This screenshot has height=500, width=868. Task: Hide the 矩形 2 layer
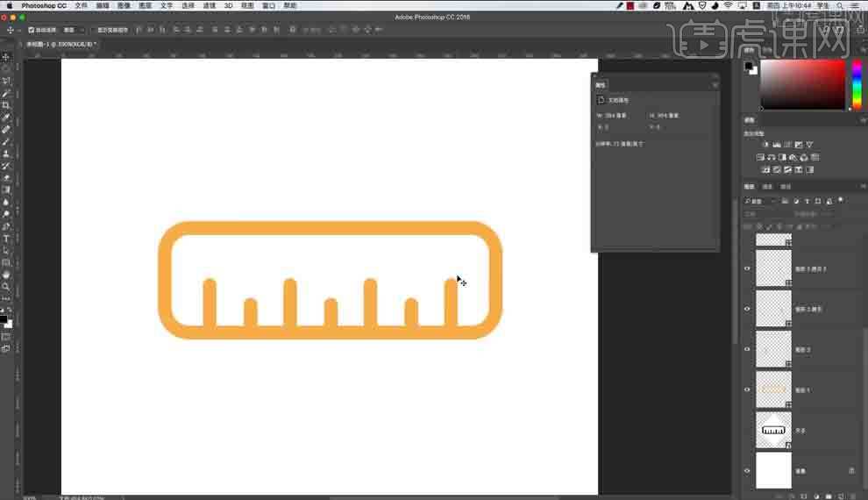point(747,349)
